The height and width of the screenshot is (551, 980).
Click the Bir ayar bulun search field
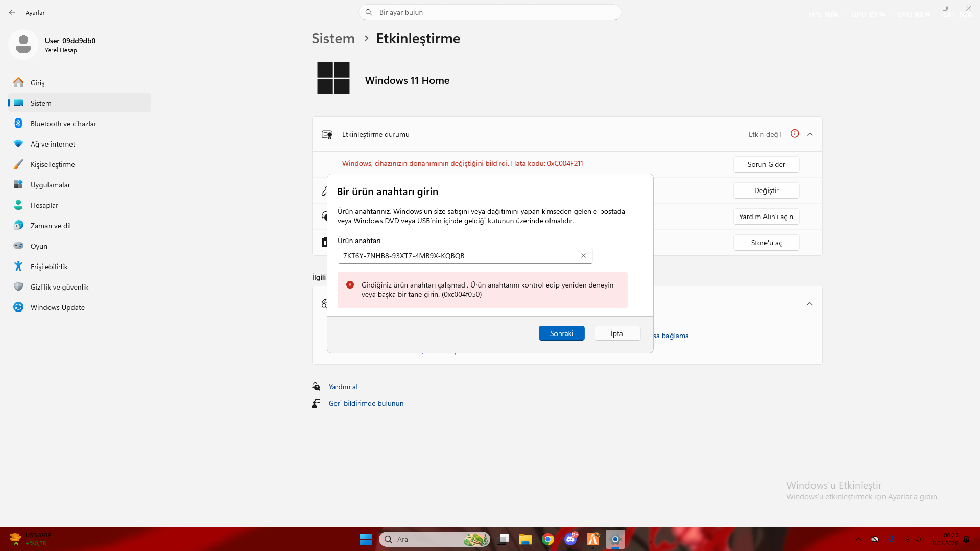(490, 12)
